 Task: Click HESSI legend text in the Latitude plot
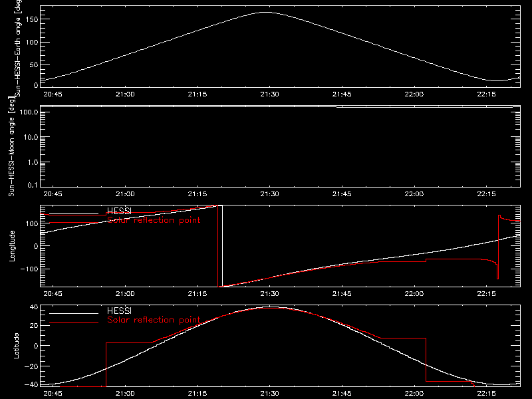point(119,311)
